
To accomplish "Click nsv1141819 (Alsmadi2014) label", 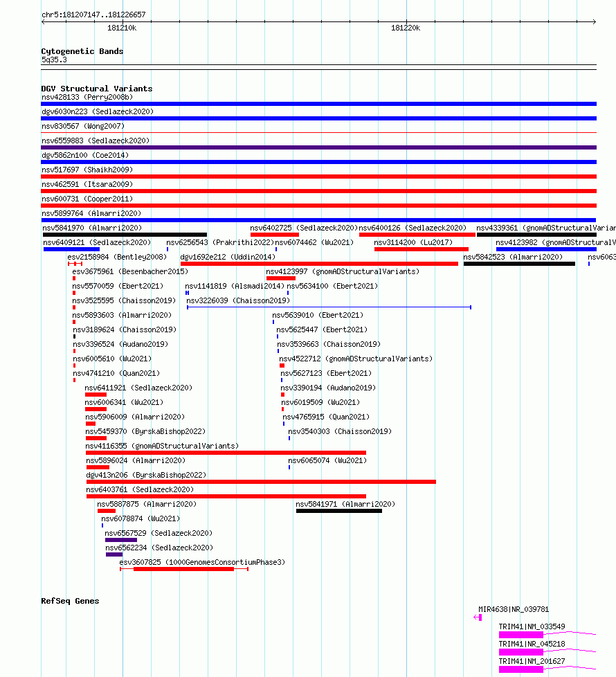I will (x=235, y=287).
